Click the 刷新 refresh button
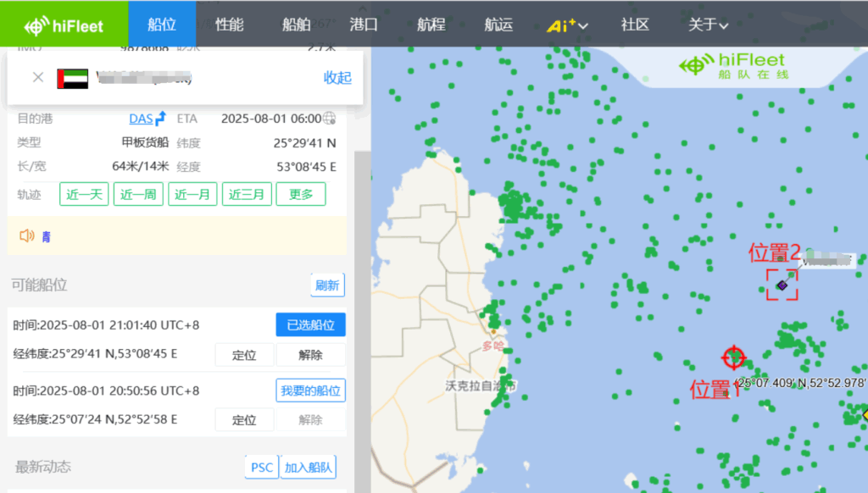This screenshot has height=493, width=868. [x=327, y=285]
